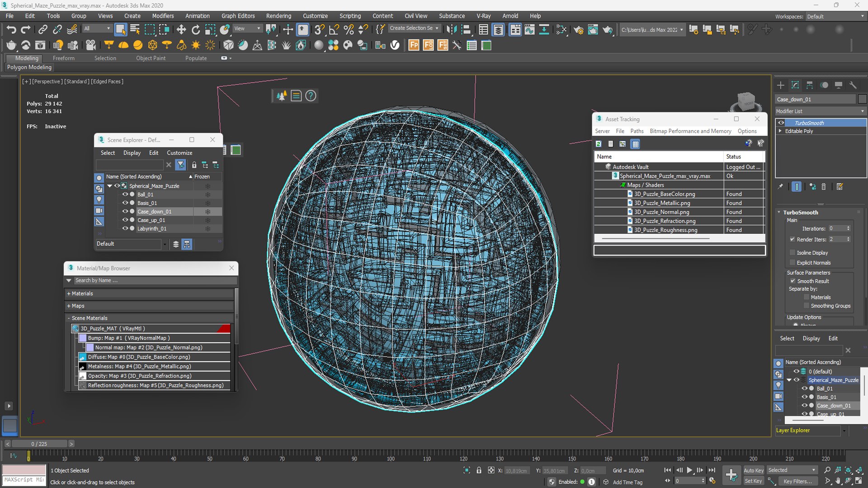868x488 pixels.
Task: Switch to the Freeform ribbon tab
Action: click(x=63, y=58)
